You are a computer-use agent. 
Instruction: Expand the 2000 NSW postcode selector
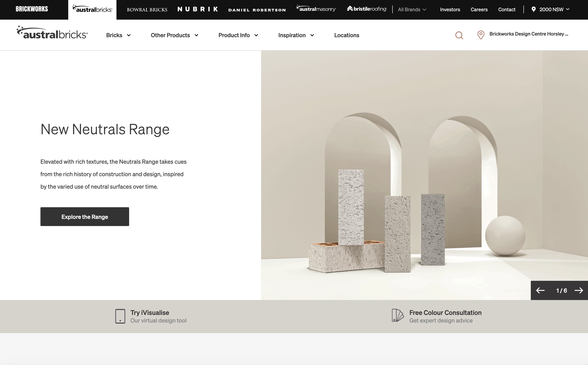coord(552,9)
